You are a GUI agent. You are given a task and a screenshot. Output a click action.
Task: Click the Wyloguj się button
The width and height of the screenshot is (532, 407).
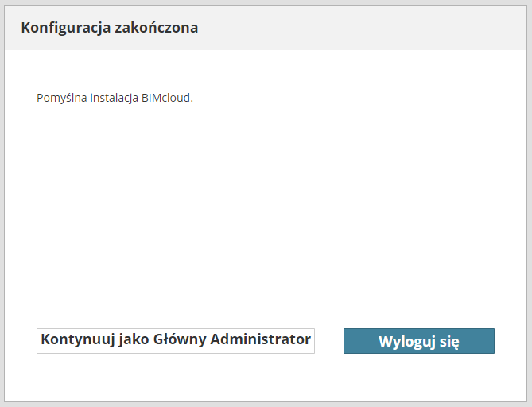[418, 341]
